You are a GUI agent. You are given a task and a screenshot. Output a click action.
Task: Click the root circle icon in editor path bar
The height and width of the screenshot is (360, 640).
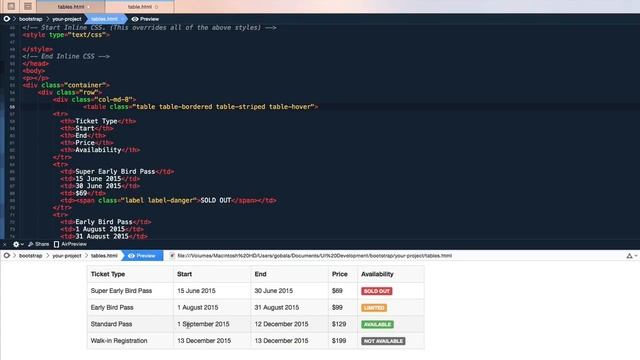click(x=7, y=19)
